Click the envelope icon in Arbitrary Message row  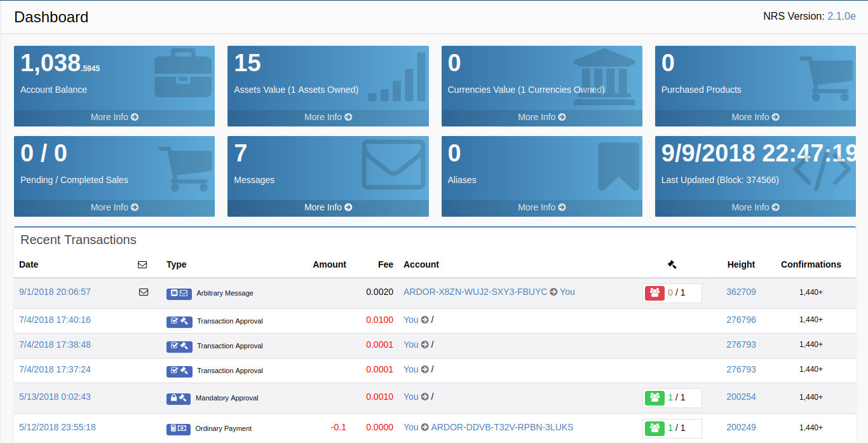(x=144, y=292)
